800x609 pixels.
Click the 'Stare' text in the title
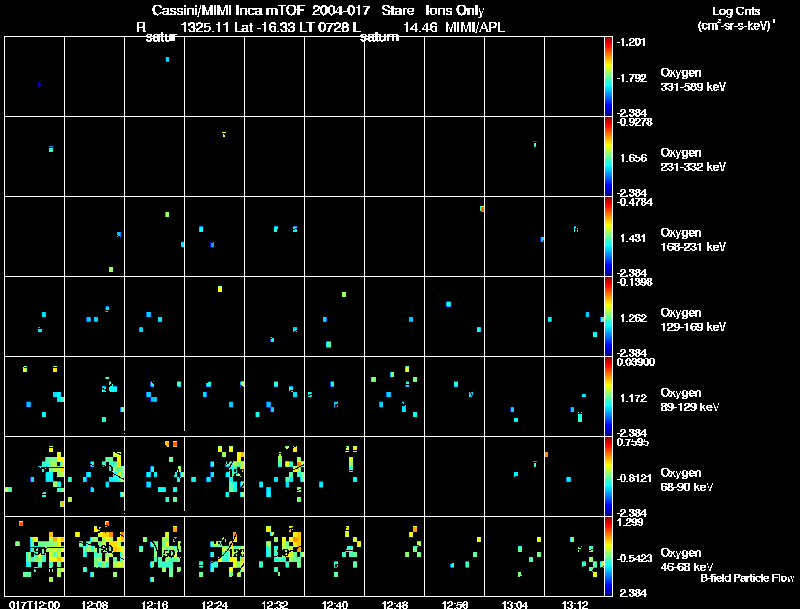coord(397,10)
